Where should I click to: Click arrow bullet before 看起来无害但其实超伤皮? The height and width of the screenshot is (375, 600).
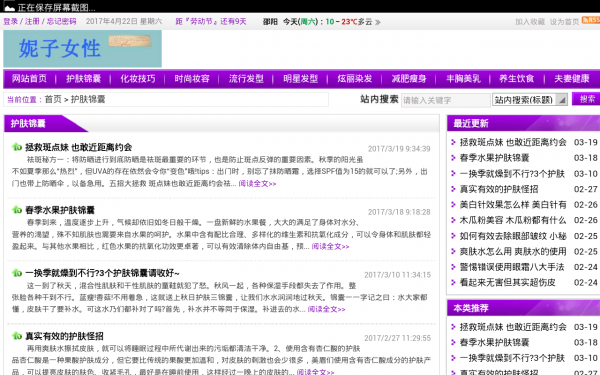[x=453, y=283]
